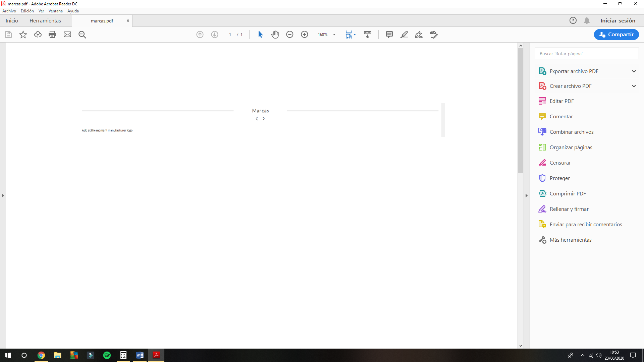Switch to the Herramientas tab

coord(45,20)
